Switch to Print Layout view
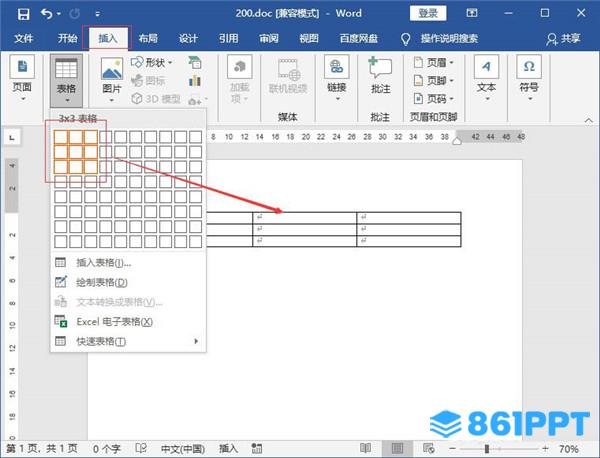600x458 pixels. coord(397,448)
